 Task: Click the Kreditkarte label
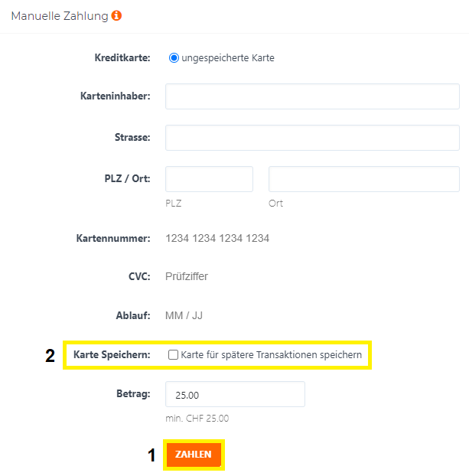pyautogui.click(x=122, y=57)
